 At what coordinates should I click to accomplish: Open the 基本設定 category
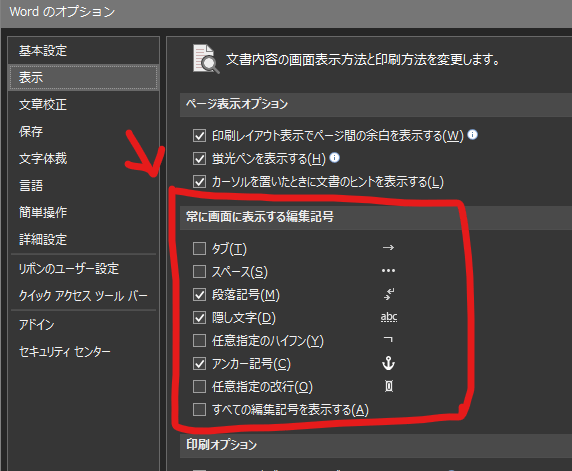[83, 50]
